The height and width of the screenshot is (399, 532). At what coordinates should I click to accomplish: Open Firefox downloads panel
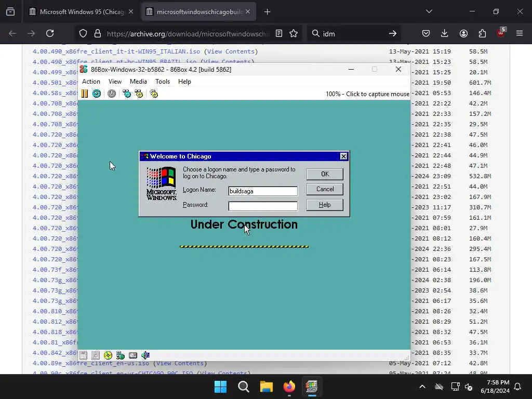pyautogui.click(x=445, y=34)
